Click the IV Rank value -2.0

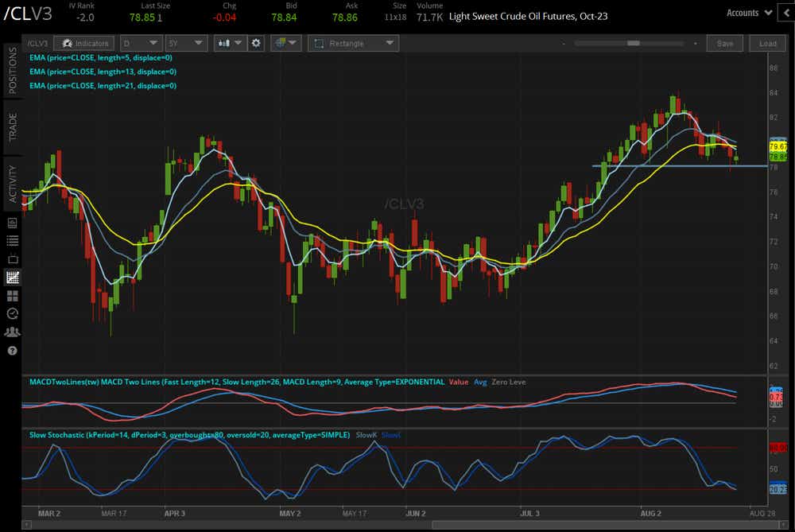click(x=85, y=17)
